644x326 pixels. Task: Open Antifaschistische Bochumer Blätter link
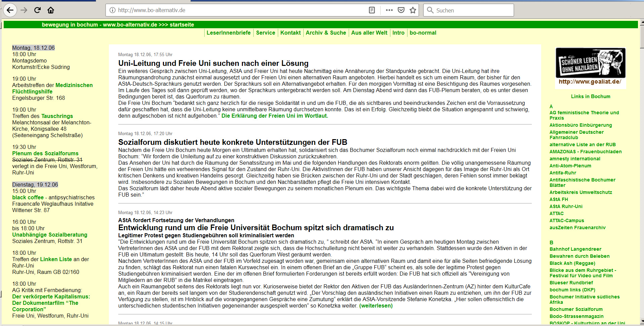583,182
